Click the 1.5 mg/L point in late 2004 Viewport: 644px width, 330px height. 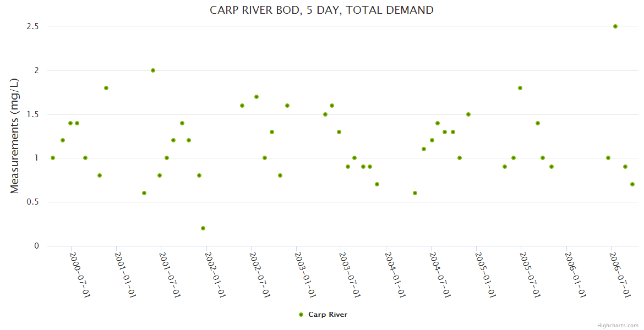468,114
